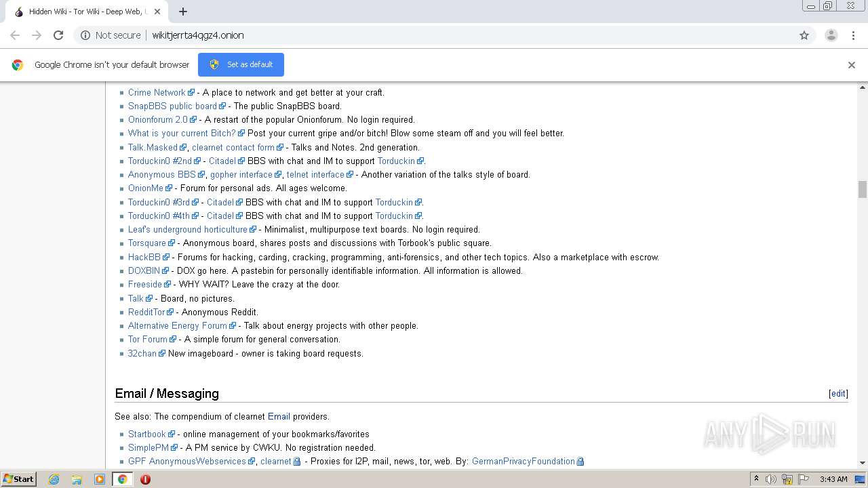Reload the current page
Image resolution: width=868 pixels, height=488 pixels.
coord(58,35)
